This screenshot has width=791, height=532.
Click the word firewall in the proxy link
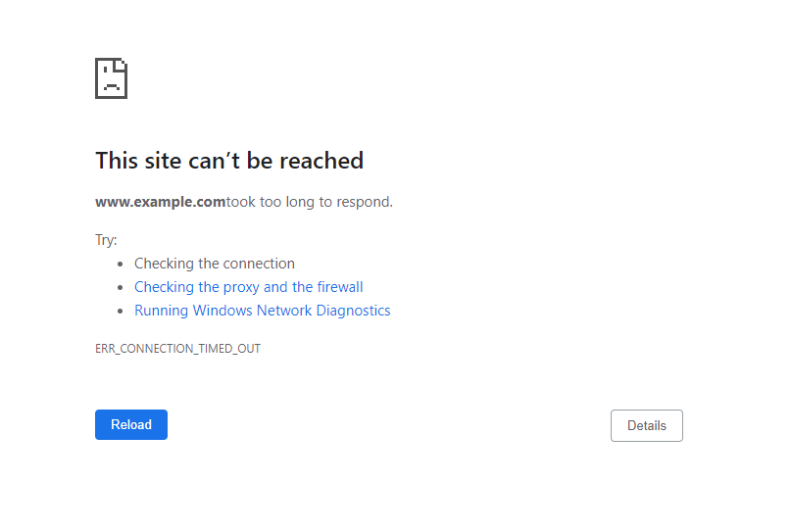[339, 287]
